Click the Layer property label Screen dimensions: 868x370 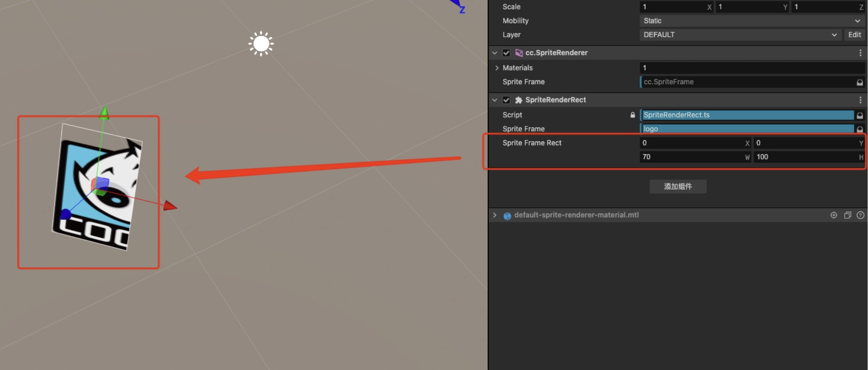[511, 35]
